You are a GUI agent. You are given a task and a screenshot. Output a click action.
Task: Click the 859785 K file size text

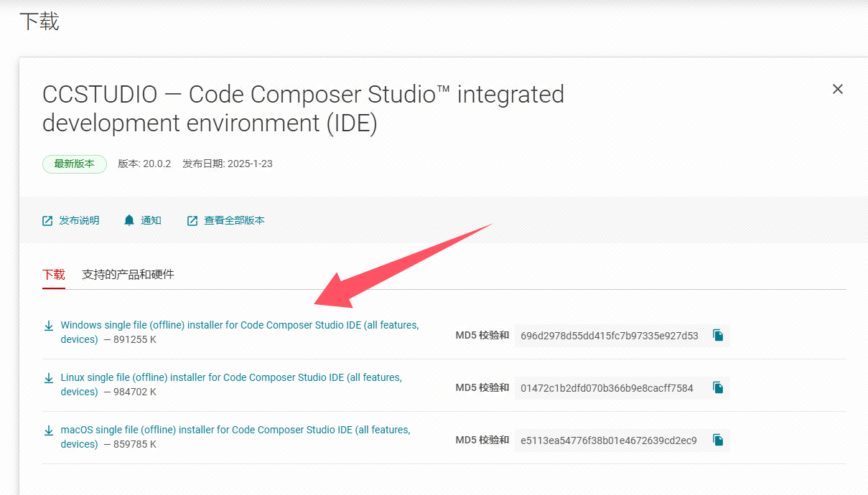135,444
